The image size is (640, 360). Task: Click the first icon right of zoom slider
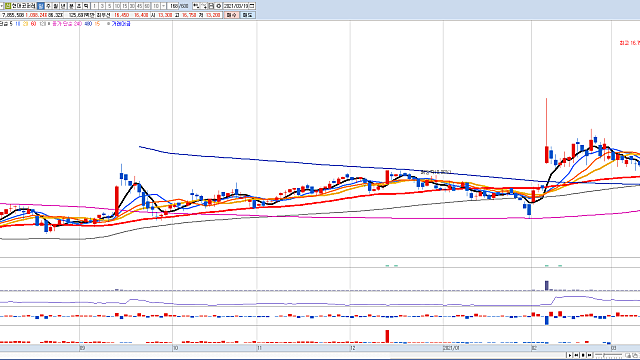[x=629, y=356]
